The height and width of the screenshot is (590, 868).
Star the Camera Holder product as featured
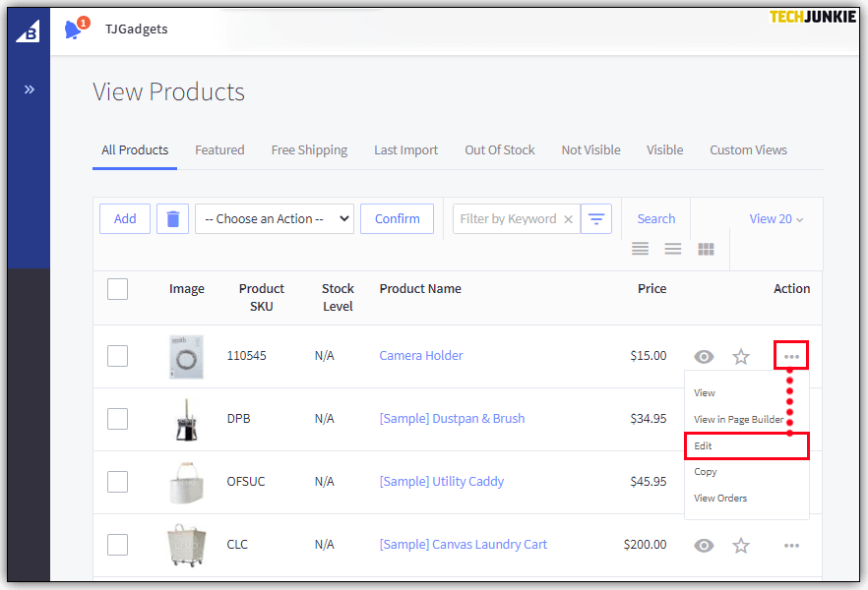coord(741,356)
